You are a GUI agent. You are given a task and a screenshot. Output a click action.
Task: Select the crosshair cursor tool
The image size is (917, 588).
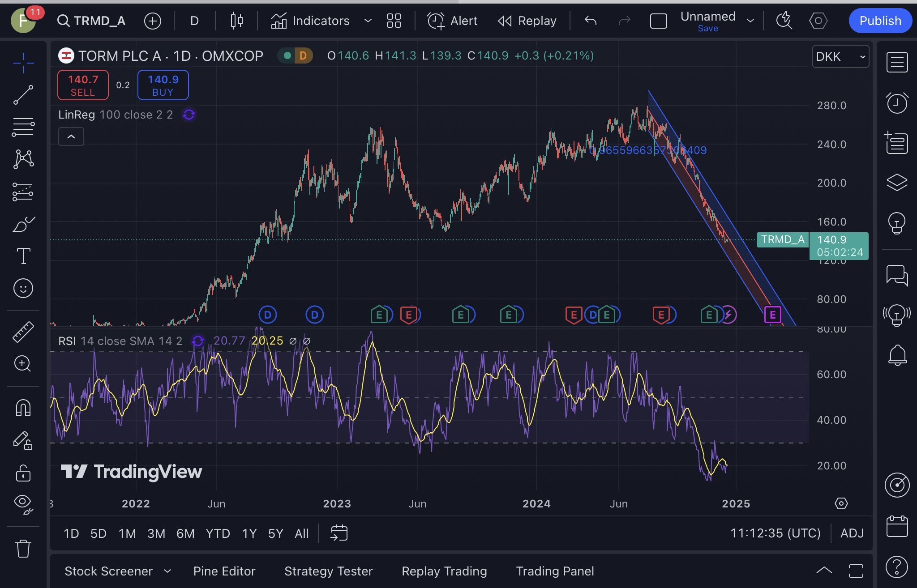pyautogui.click(x=23, y=63)
